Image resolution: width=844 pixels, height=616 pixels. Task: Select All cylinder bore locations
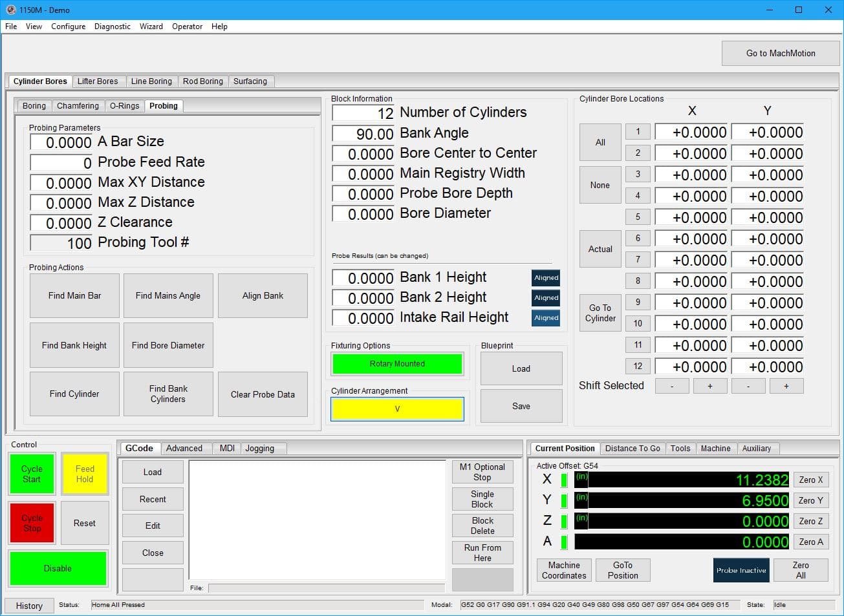point(600,142)
